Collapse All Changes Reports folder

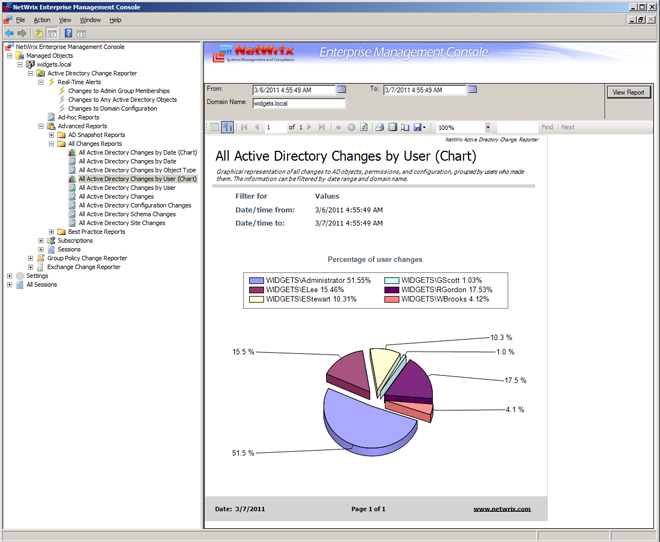pyautogui.click(x=51, y=144)
